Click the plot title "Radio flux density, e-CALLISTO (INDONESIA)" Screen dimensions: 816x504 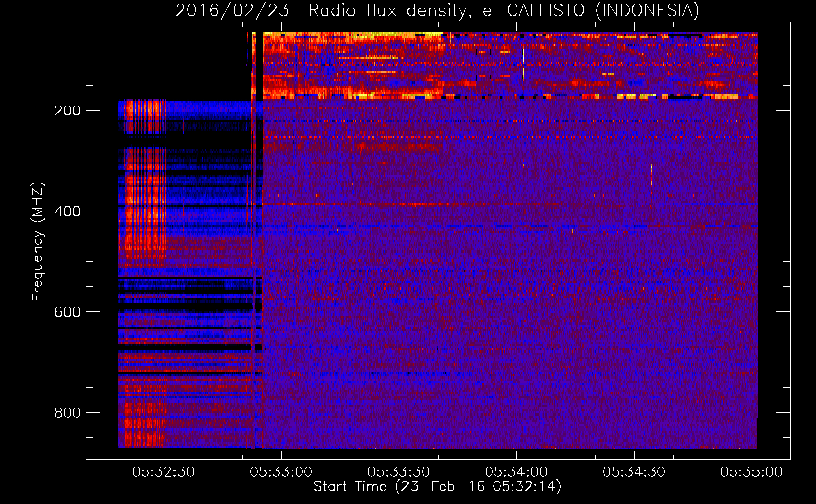point(503,10)
